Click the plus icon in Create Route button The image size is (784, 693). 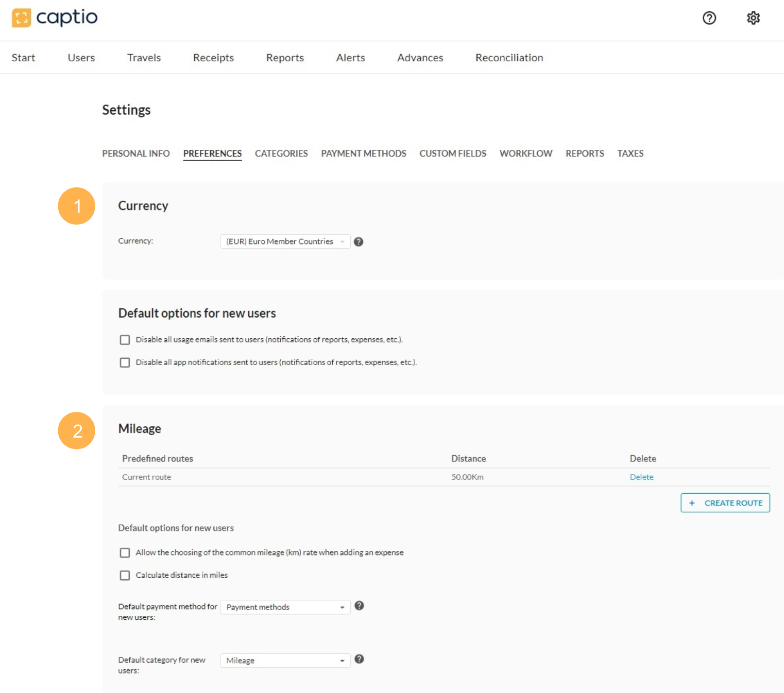(692, 503)
